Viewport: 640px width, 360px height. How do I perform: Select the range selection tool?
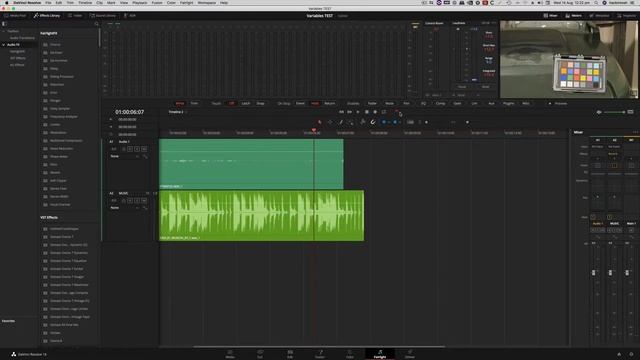pyautogui.click(x=330, y=122)
